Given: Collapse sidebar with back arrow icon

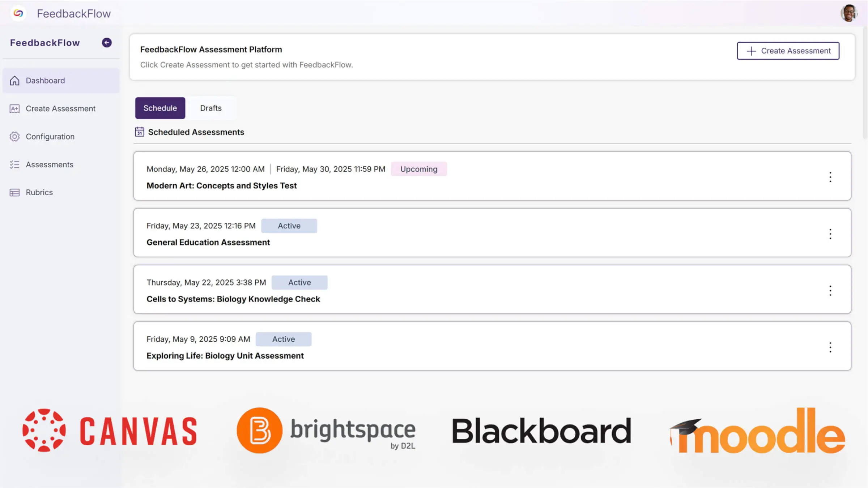Looking at the screenshot, I should coord(107,43).
